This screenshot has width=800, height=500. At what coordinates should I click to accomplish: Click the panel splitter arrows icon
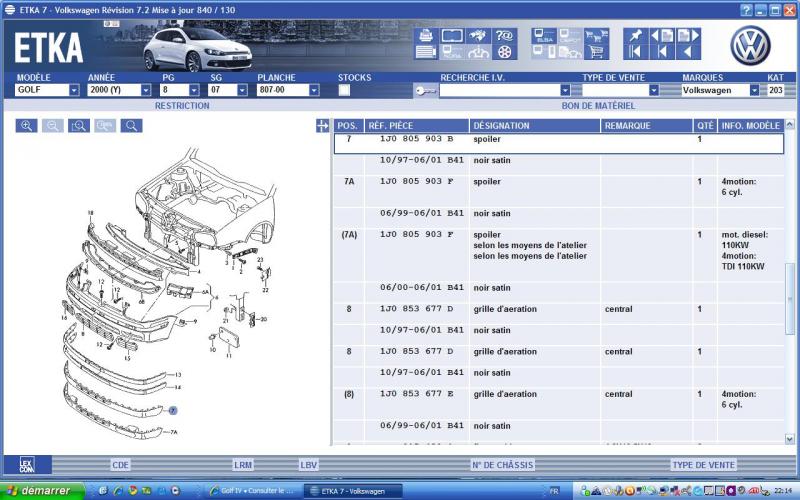[322, 126]
